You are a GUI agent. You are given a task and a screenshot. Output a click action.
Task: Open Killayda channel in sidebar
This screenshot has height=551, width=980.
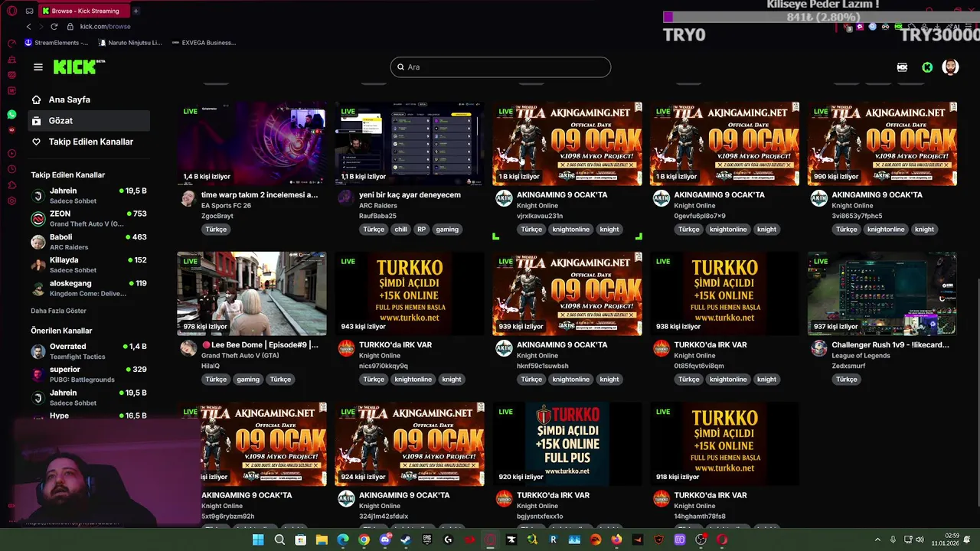tap(89, 264)
